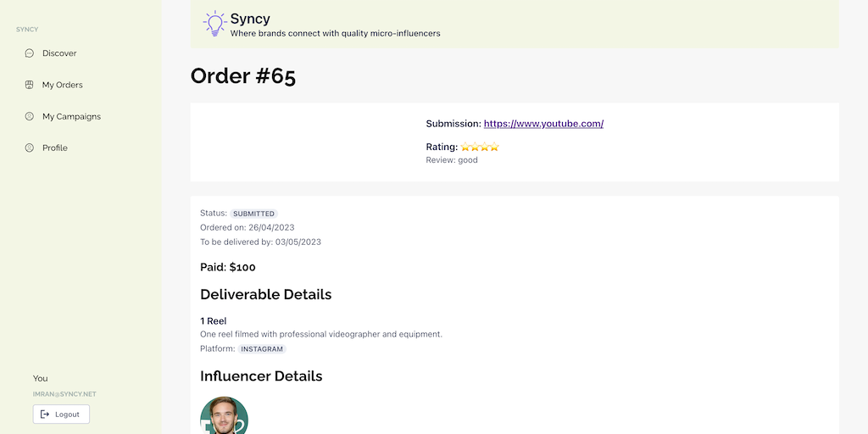
Task: Click the Syncy lightbulb logo
Action: coord(215,23)
